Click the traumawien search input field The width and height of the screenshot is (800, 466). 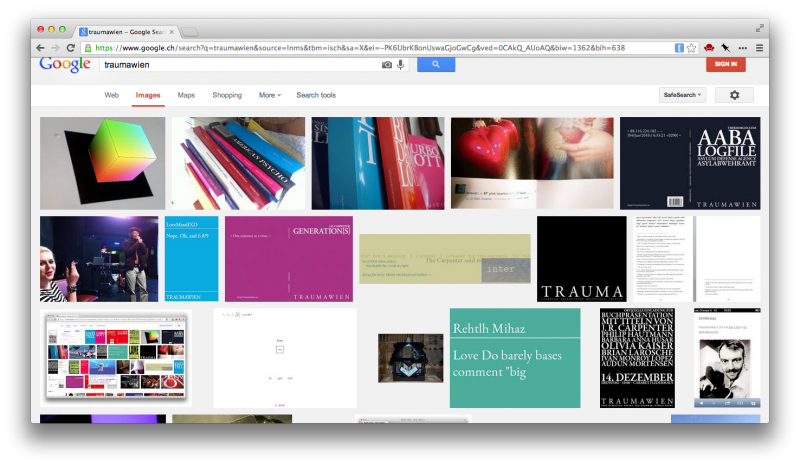pos(240,65)
